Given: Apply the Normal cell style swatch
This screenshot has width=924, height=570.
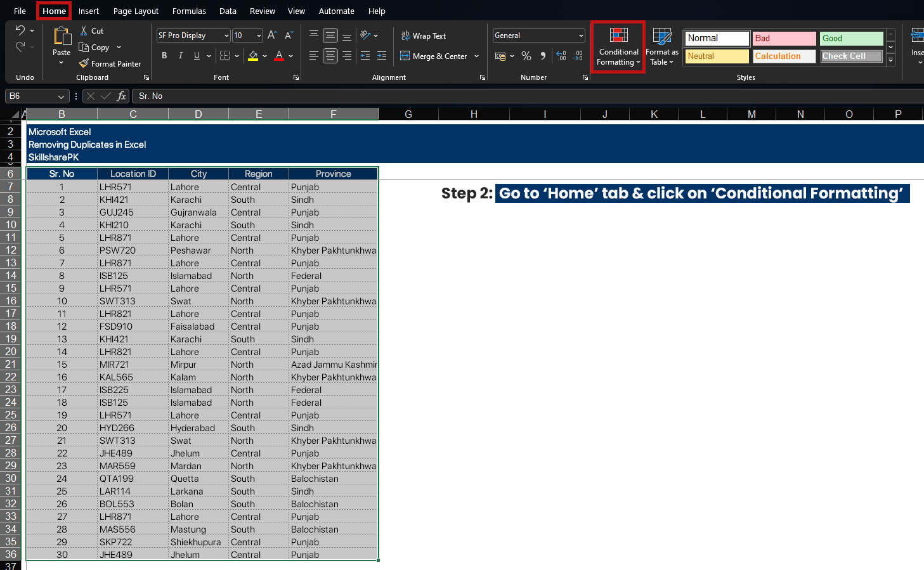Looking at the screenshot, I should 717,38.
